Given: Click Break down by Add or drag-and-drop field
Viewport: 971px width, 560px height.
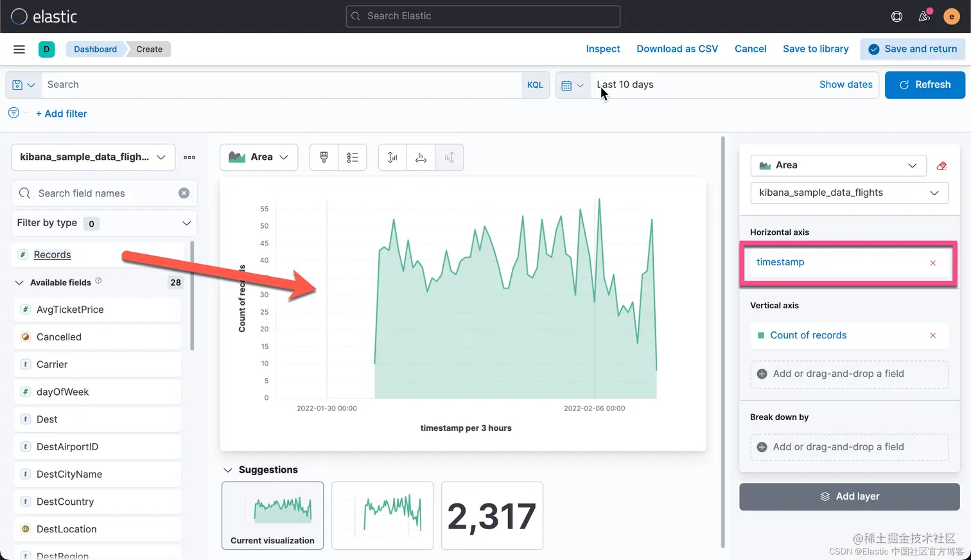Looking at the screenshot, I should pos(850,447).
